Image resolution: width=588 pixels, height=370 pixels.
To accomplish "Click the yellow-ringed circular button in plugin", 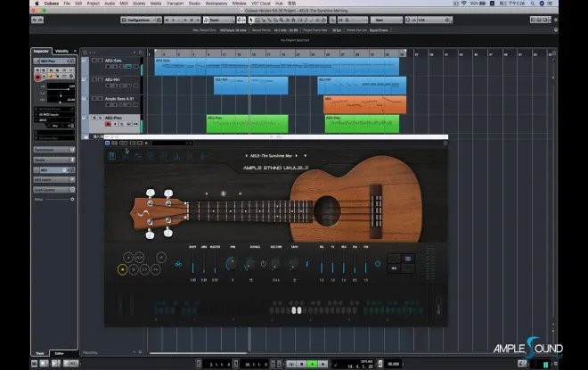I will coord(122,269).
